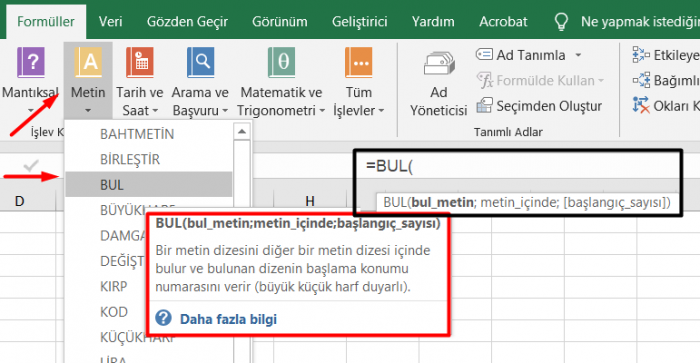
Task: Expand the Metin dropdown arrow
Action: (x=88, y=110)
